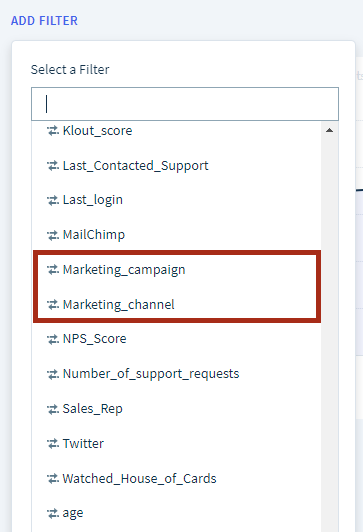Click the custom attribute icon beside Last_login

[53, 200]
